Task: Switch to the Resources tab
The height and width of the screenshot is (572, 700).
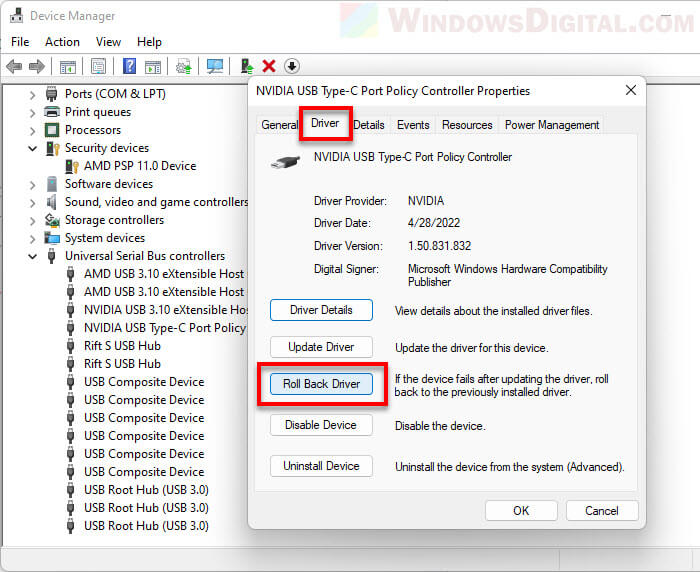Action: [x=467, y=125]
